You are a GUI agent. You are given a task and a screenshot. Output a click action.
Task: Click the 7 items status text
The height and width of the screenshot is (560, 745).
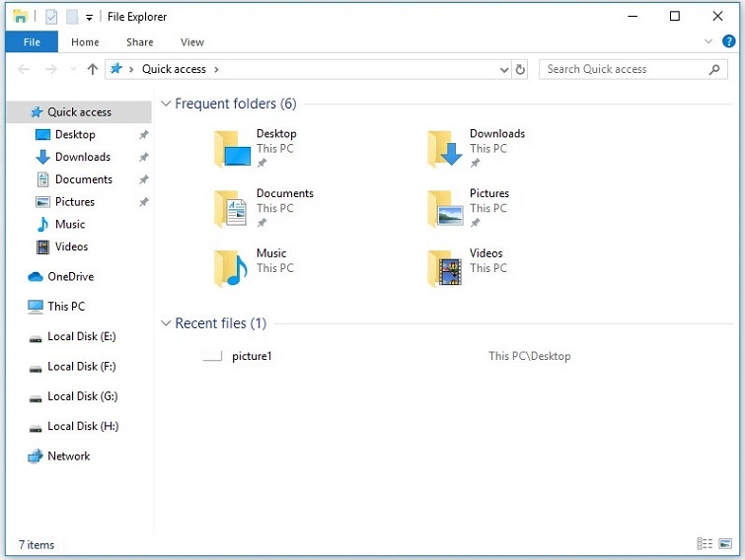pos(37,545)
